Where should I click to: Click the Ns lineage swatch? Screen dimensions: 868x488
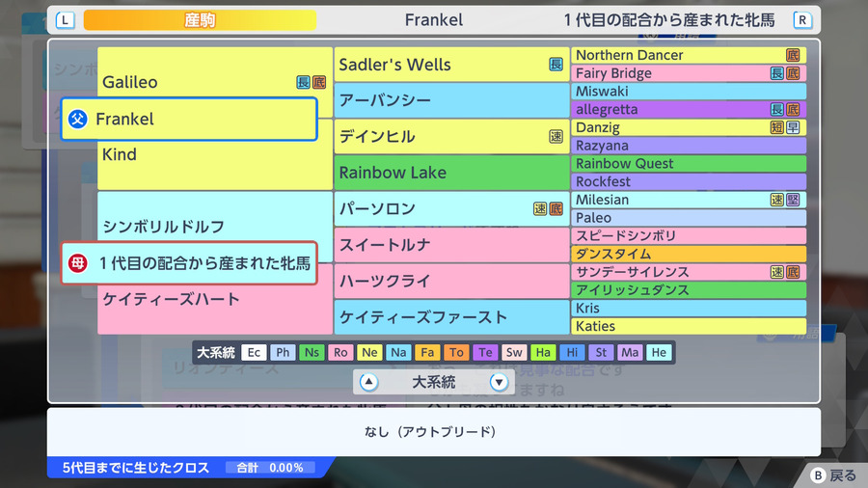tap(312, 352)
